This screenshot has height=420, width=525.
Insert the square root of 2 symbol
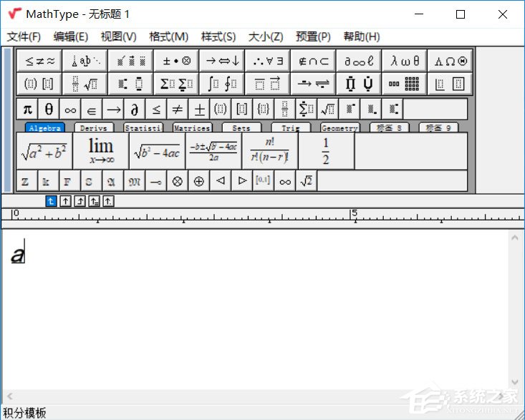point(306,181)
